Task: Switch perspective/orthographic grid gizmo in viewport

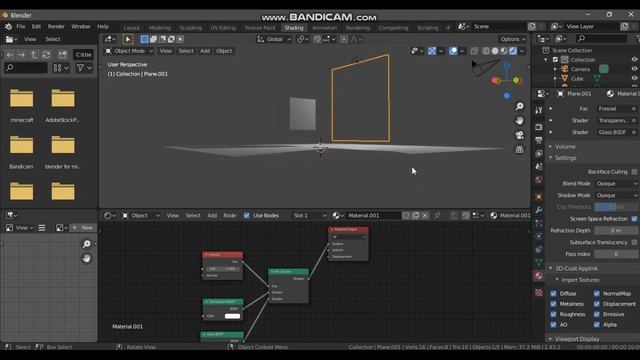Action: click(x=519, y=150)
